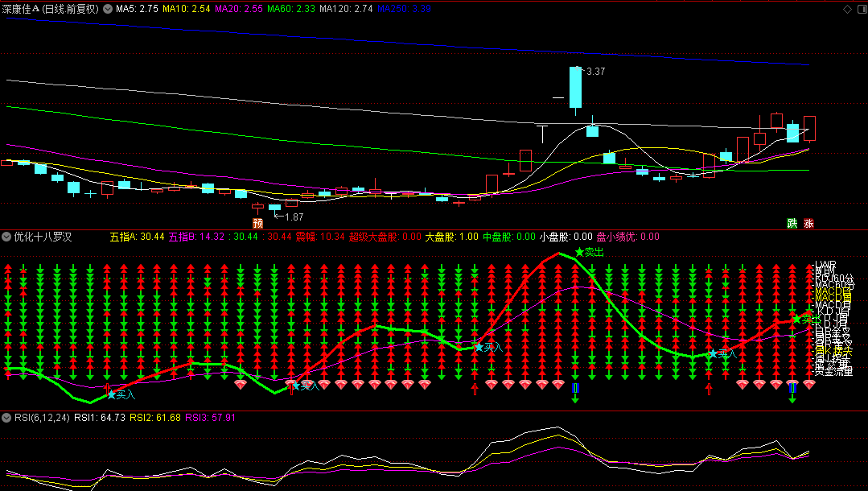Image resolution: width=868 pixels, height=491 pixels.
Task: Click the 深康佳A (日线.前复权) chart title
Action: [51, 9]
